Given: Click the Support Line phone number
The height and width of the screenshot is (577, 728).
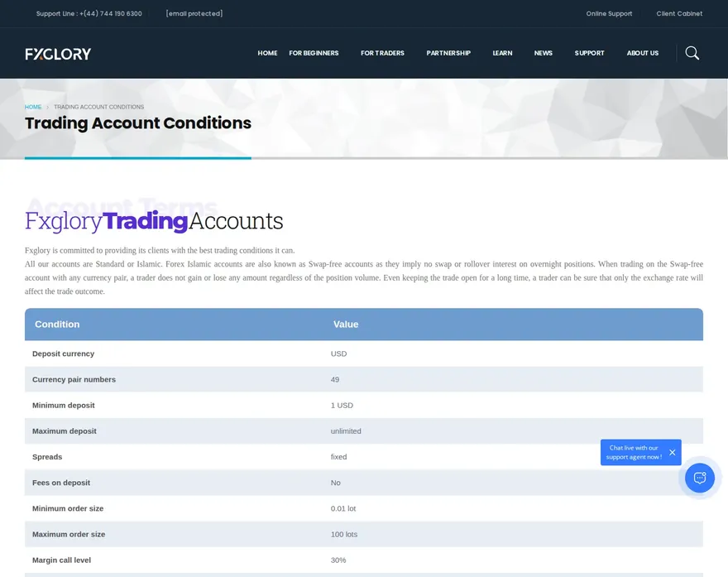Looking at the screenshot, I should [x=111, y=13].
